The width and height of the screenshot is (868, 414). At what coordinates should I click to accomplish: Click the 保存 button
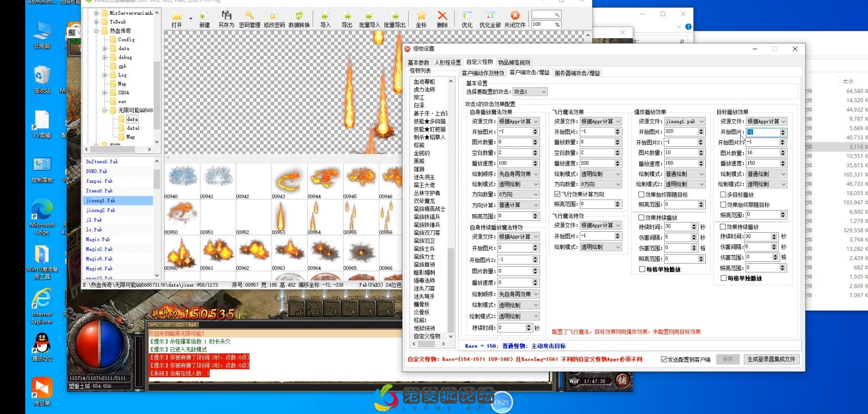click(x=727, y=359)
